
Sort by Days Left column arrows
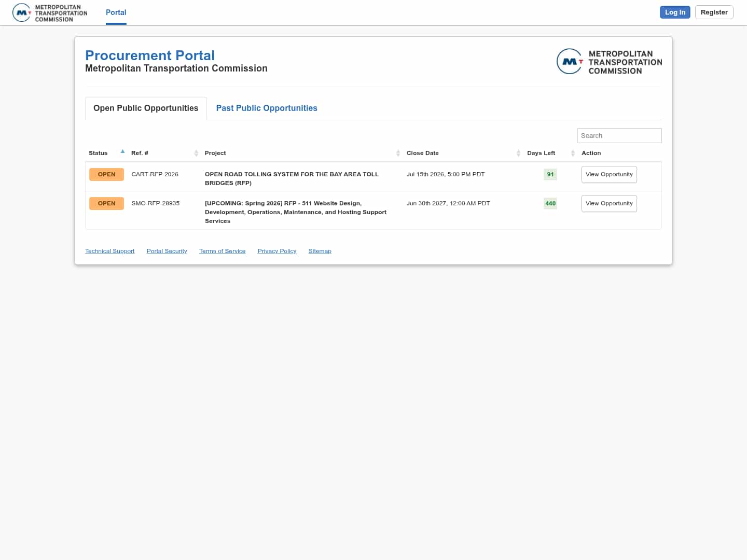coord(573,153)
